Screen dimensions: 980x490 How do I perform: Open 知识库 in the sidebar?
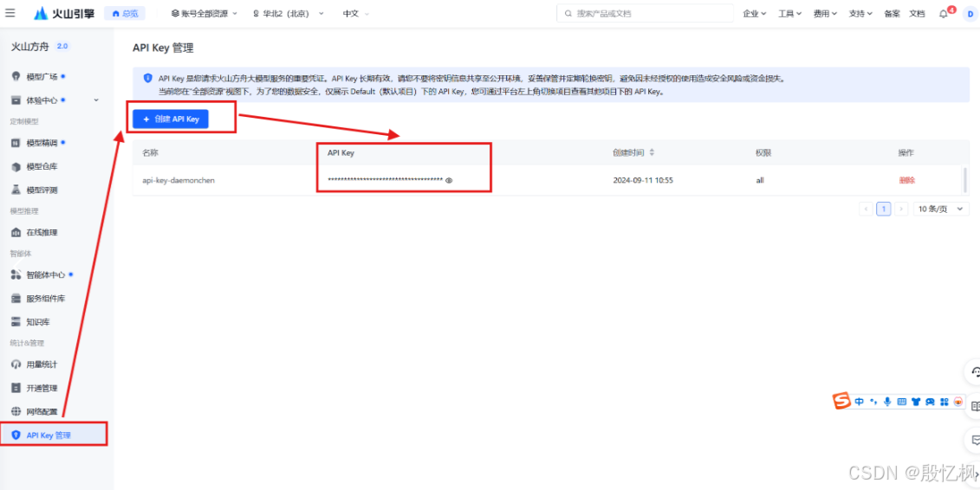37,322
